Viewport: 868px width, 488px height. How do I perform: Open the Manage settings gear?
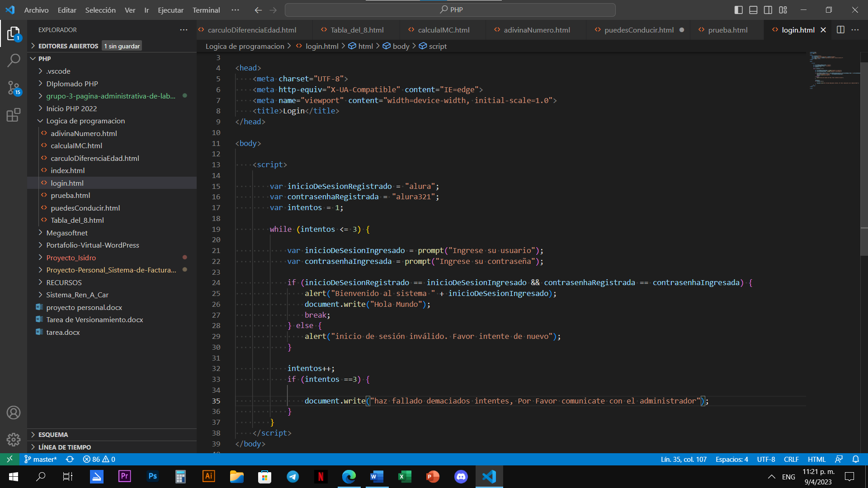coord(14,439)
